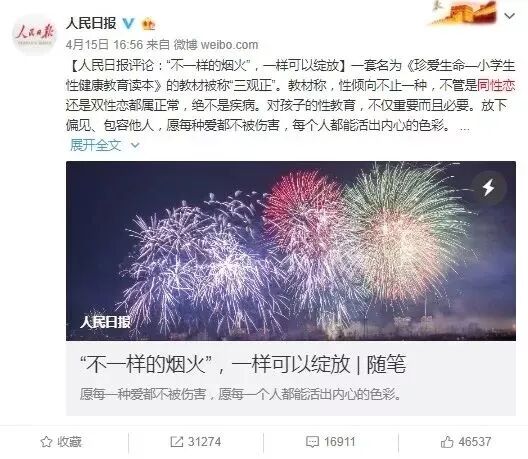528x459 pixels.
Task: Open the post options chevron at top right
Action: 510,15
